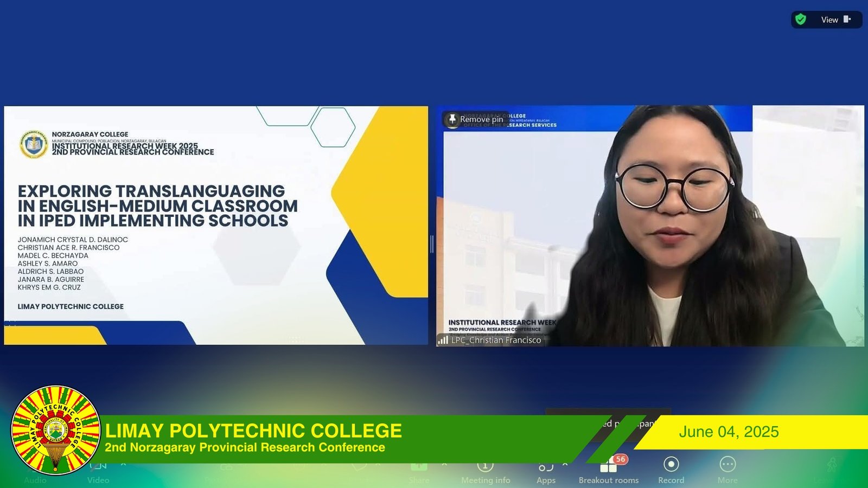The width and height of the screenshot is (868, 488).
Task: Open the More options menu
Action: tap(727, 471)
